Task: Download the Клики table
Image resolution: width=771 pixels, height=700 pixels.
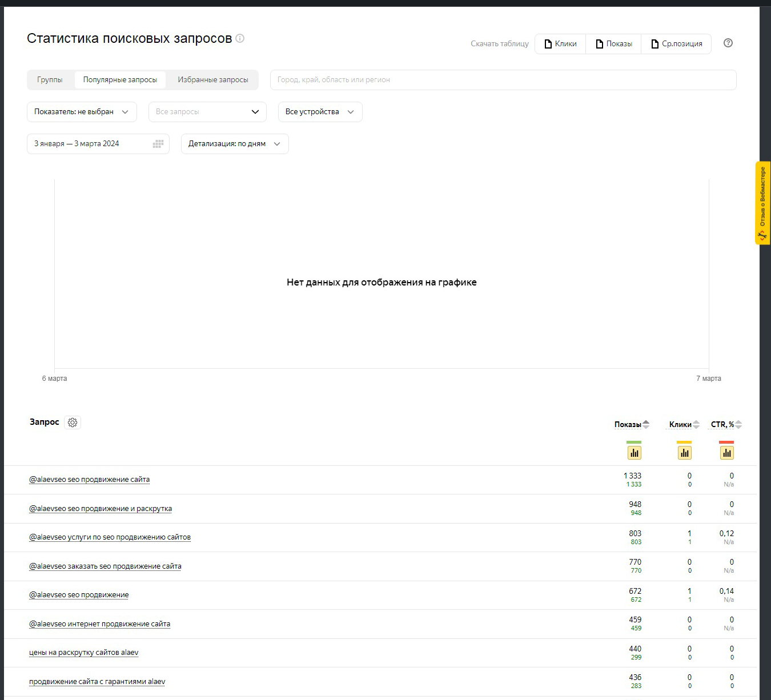Action: point(560,44)
